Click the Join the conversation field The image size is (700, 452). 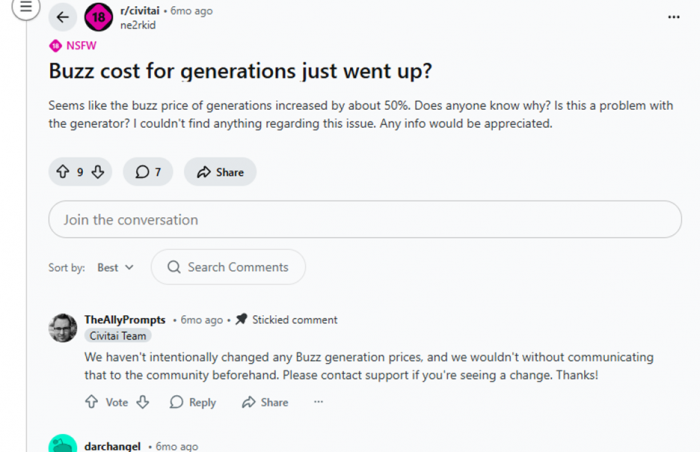365,220
